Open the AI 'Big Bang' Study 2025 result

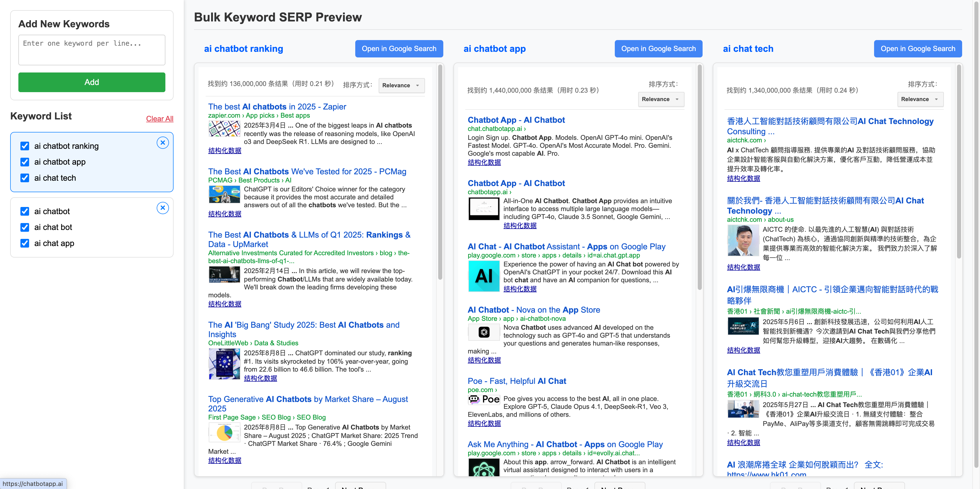click(304, 329)
